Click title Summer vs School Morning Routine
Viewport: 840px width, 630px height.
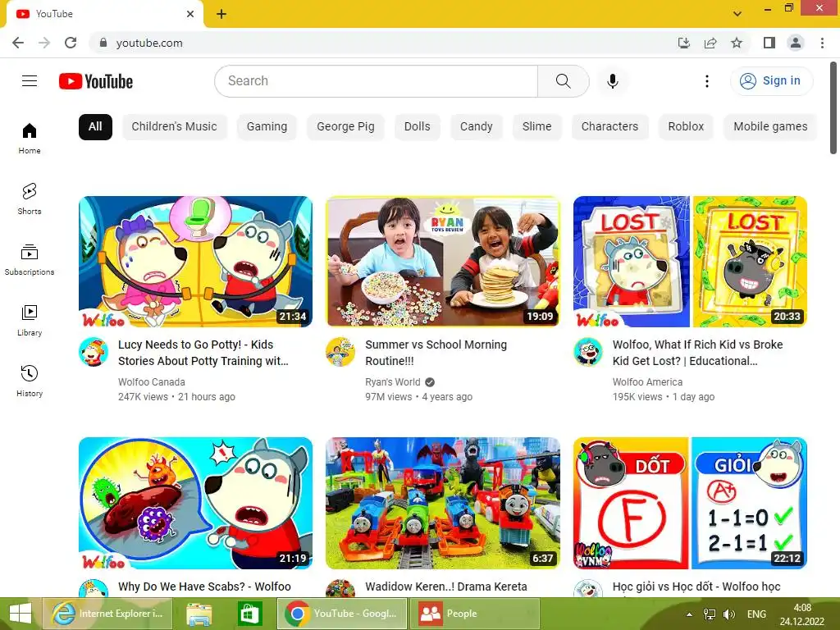(436, 353)
